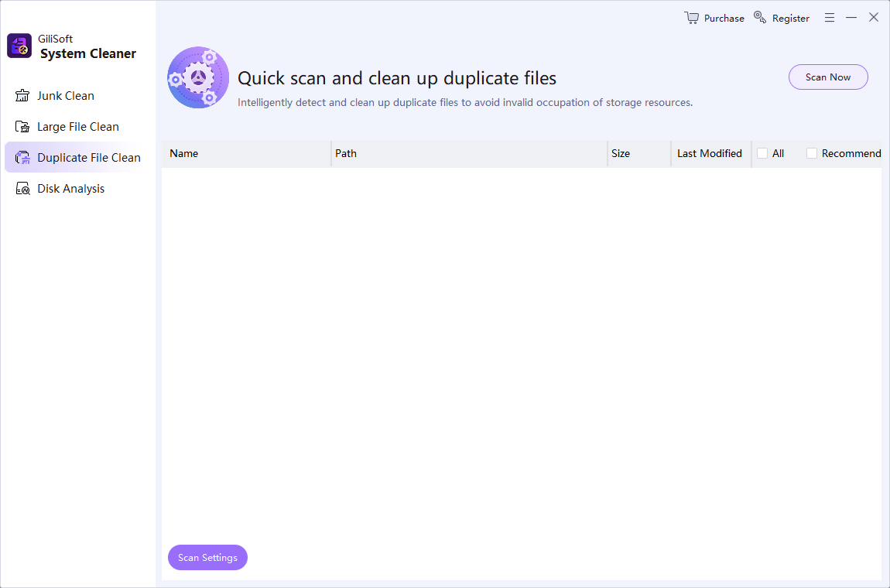Open the hamburger menu icon
Screen dimensions: 890x588
tap(830, 18)
